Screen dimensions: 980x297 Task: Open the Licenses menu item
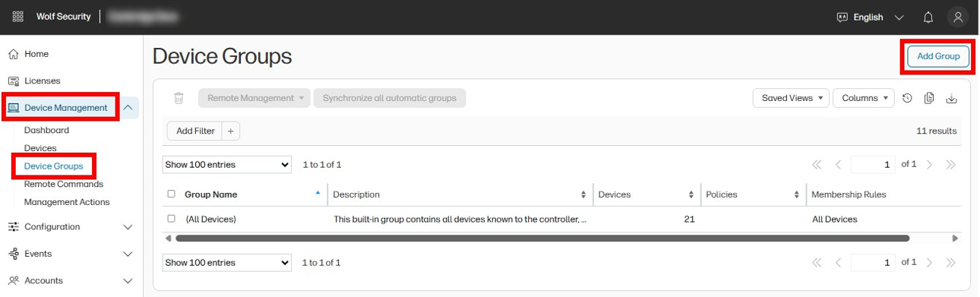(43, 81)
